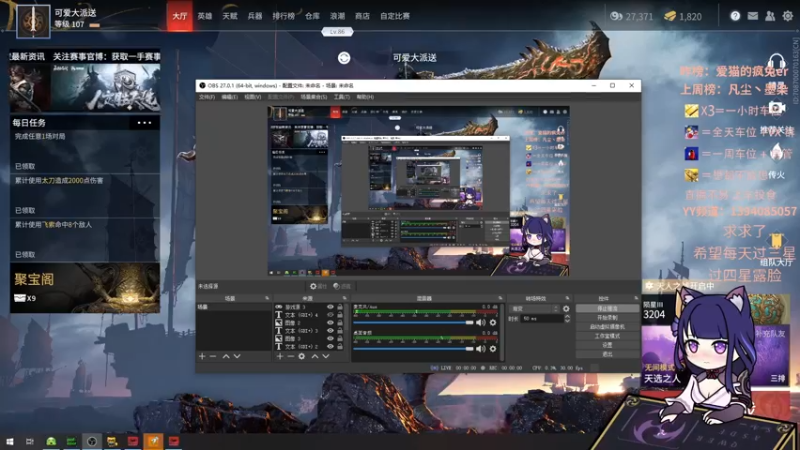This screenshot has height=450, width=800.
Task: Open the green frog app in the taskbar
Action: (51, 441)
